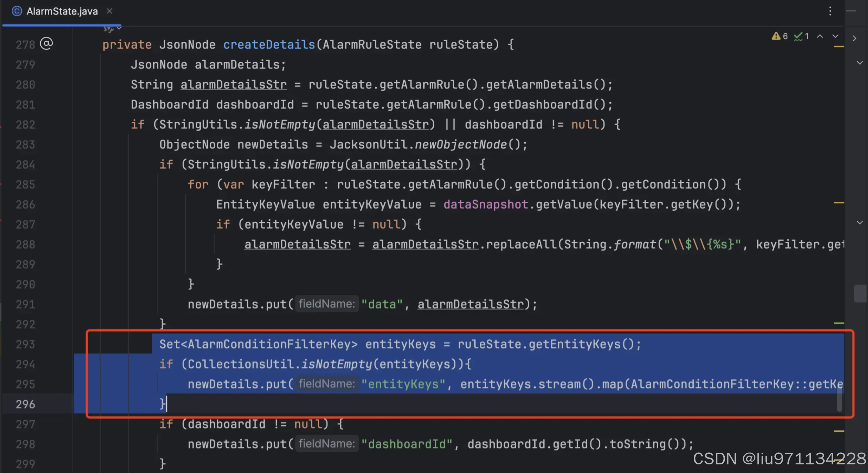
Task: Click the @ gutter icon on line 278
Action: (46, 44)
